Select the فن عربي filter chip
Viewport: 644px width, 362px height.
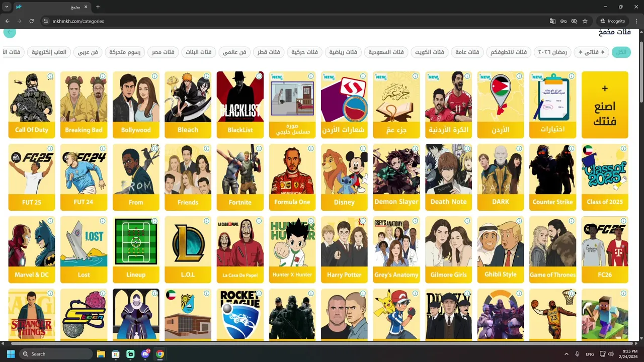88,52
